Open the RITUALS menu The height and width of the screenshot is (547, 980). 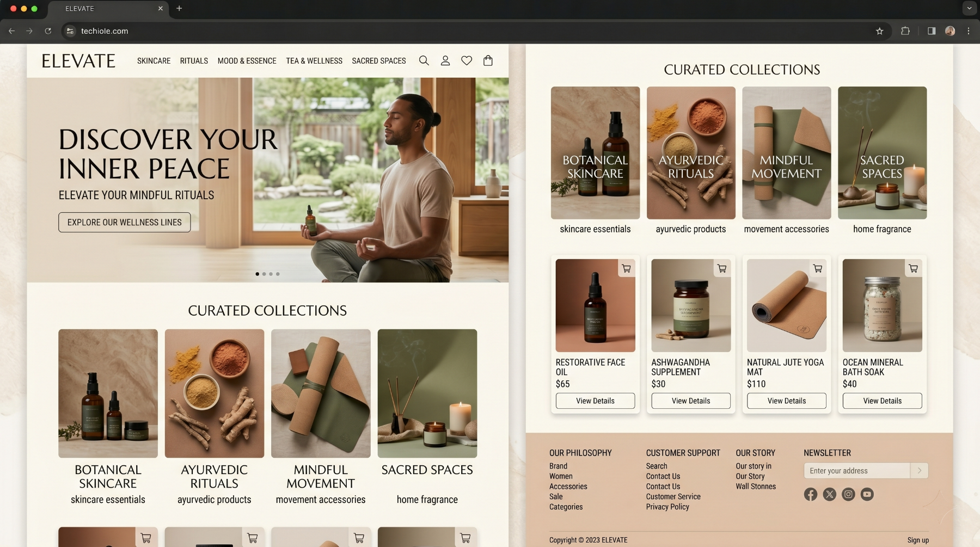pos(194,61)
